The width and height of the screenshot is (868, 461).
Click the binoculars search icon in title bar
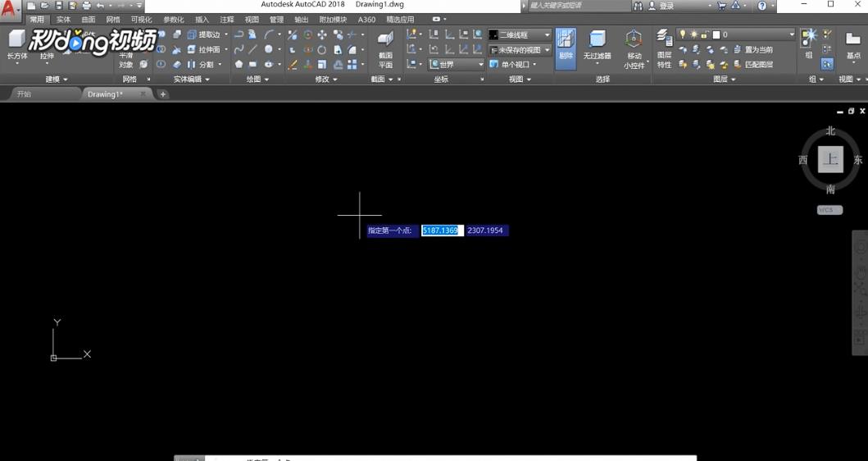(x=639, y=6)
